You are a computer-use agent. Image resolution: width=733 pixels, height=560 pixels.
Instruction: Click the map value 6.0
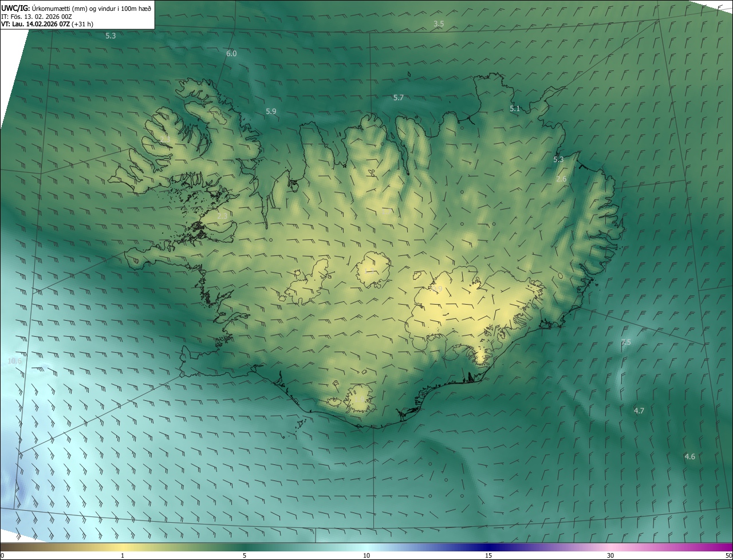(x=231, y=53)
